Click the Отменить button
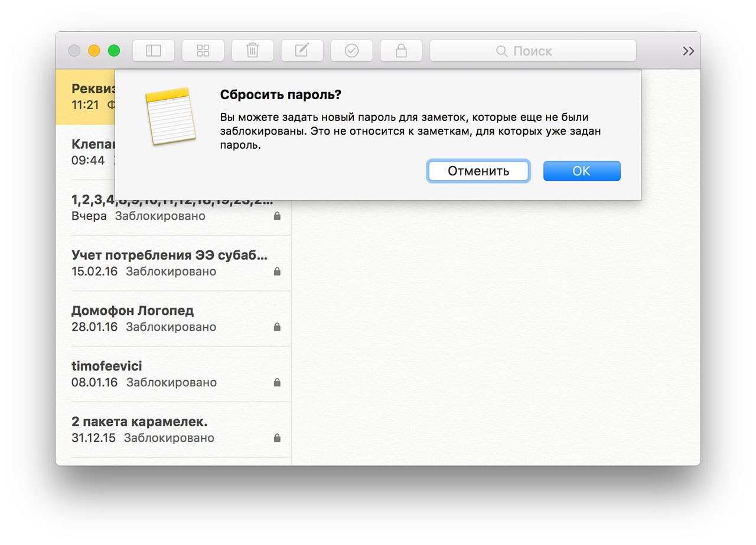Screen dimensions: 756x545 point(478,171)
